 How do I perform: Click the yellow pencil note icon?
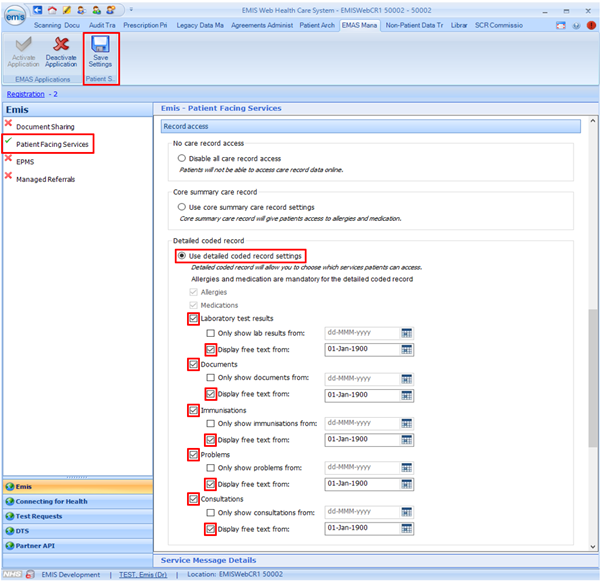pyautogui.click(x=66, y=10)
